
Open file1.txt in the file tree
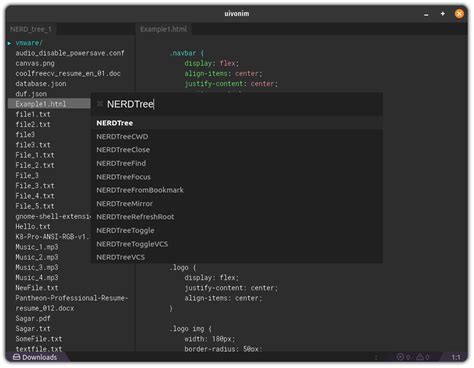pos(33,114)
